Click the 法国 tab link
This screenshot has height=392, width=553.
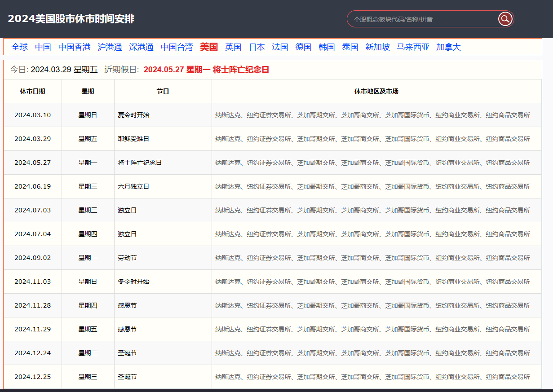(x=280, y=47)
